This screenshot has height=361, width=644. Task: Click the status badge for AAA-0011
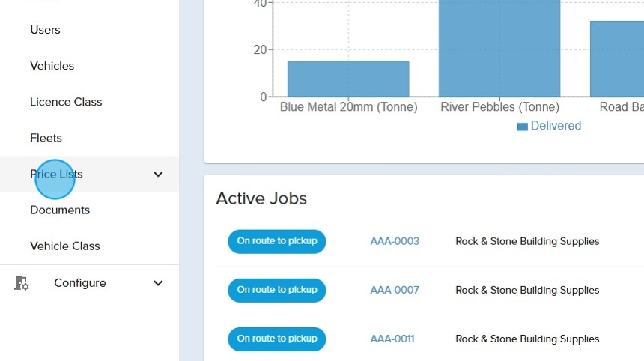(277, 339)
